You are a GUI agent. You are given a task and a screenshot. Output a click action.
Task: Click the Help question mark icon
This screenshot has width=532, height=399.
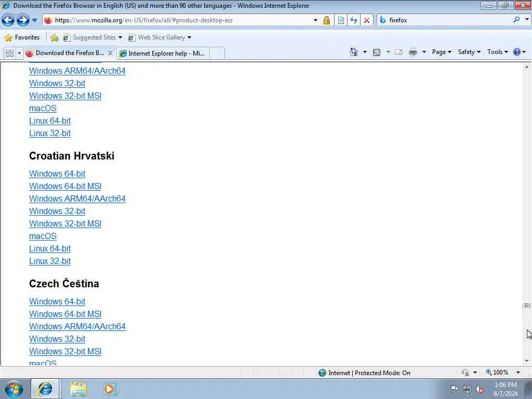[517, 52]
